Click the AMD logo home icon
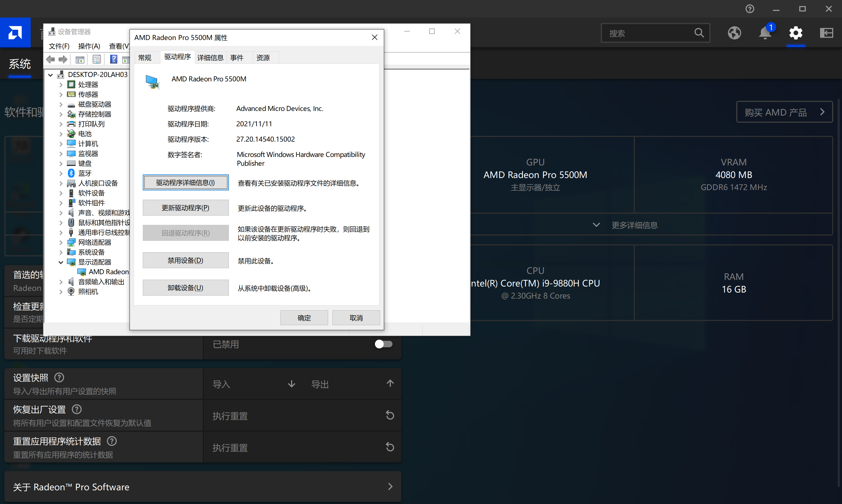This screenshot has height=504, width=842. (x=15, y=33)
